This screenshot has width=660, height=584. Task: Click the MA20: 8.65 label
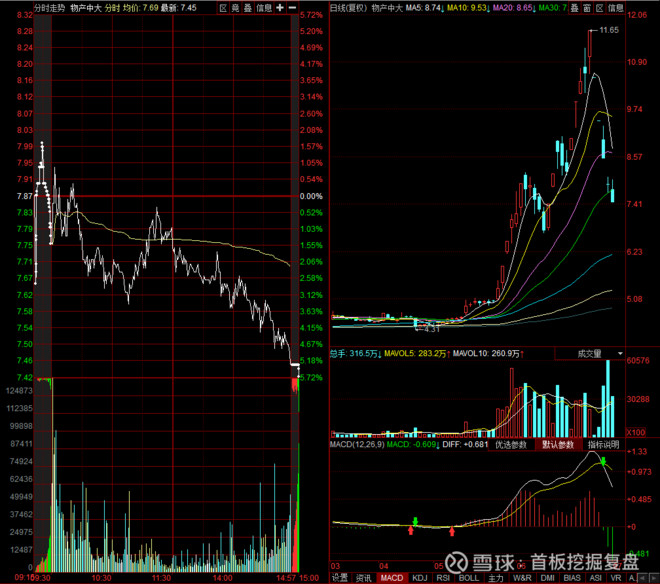[514, 8]
